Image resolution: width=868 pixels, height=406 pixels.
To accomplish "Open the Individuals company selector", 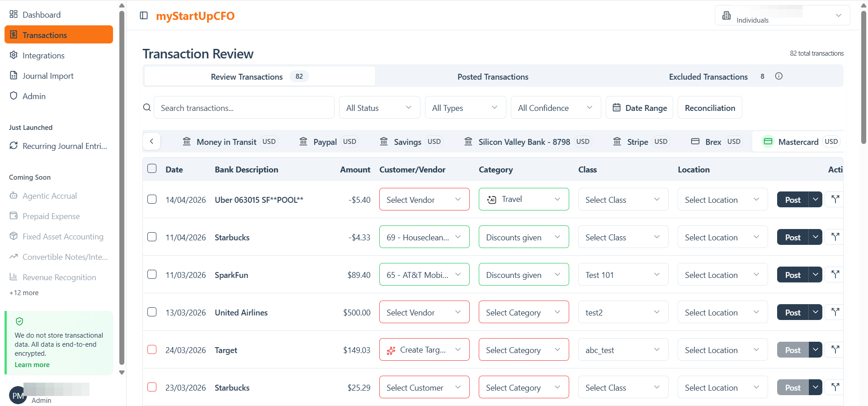I will 782,15.
